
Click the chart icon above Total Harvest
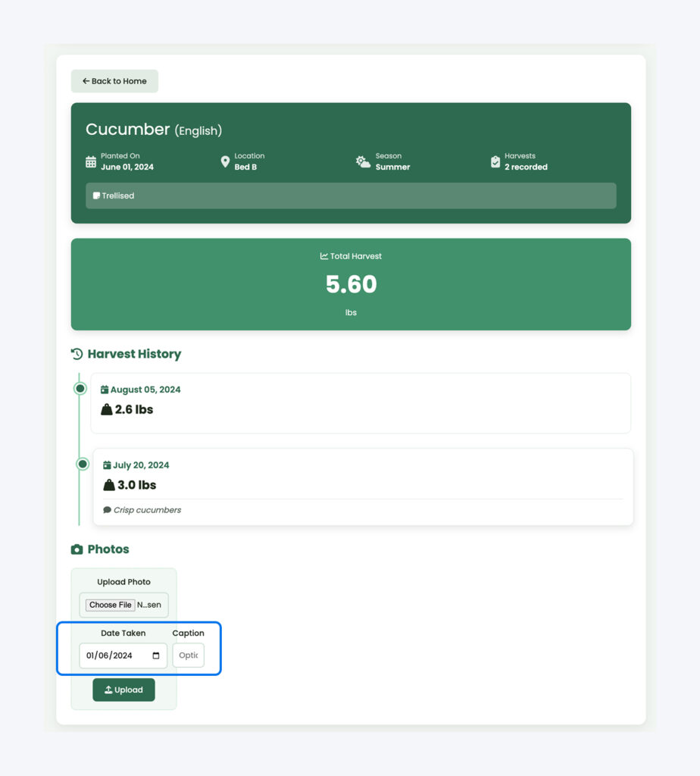pos(323,256)
